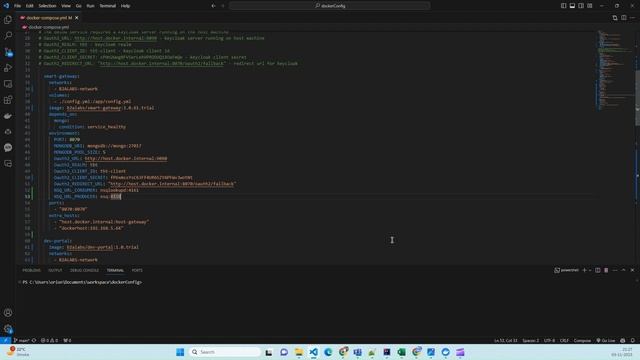
Task: Click the dockerConfig command center search box
Action: pyautogui.click(x=329, y=6)
